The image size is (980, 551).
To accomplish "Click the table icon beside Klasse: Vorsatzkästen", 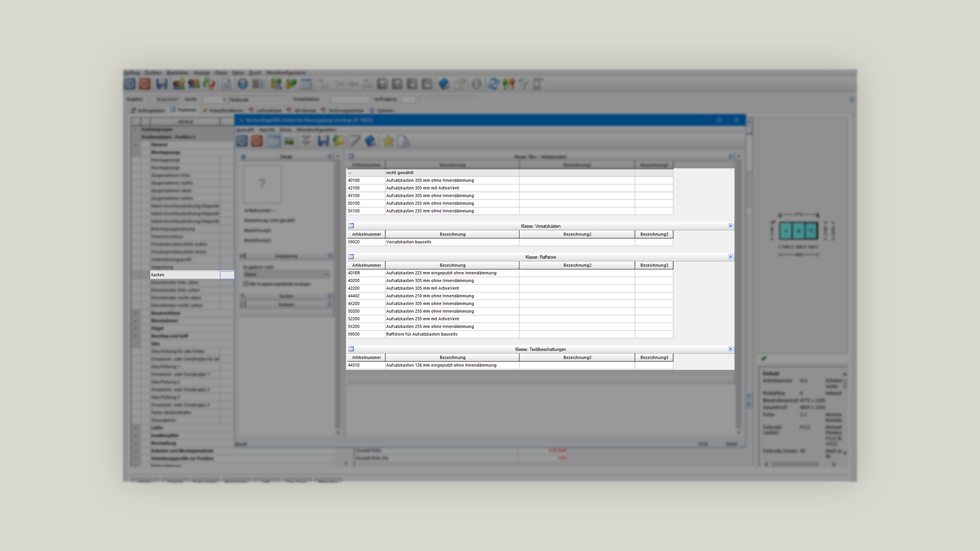I will coord(351,226).
